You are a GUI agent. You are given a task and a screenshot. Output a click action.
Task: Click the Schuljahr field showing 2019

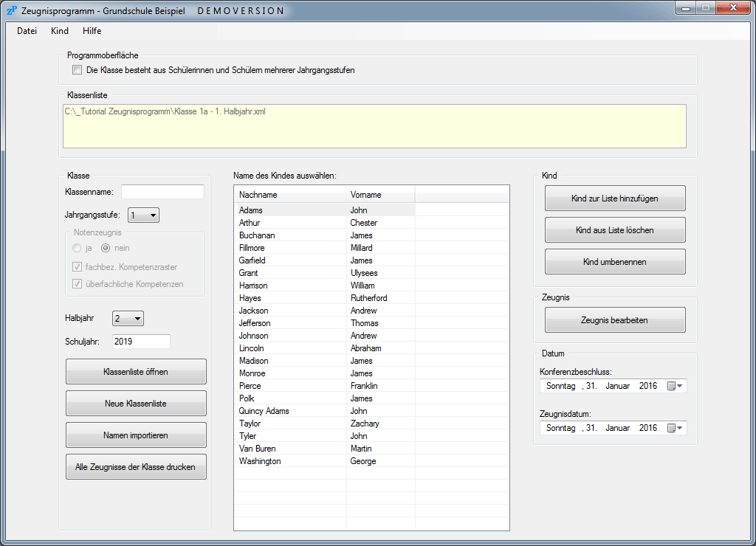tap(141, 341)
